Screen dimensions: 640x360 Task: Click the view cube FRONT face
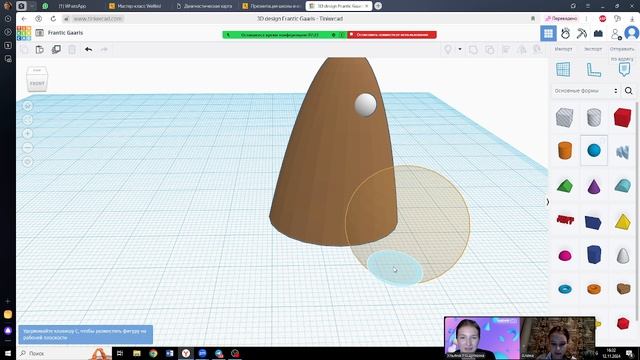[37, 83]
